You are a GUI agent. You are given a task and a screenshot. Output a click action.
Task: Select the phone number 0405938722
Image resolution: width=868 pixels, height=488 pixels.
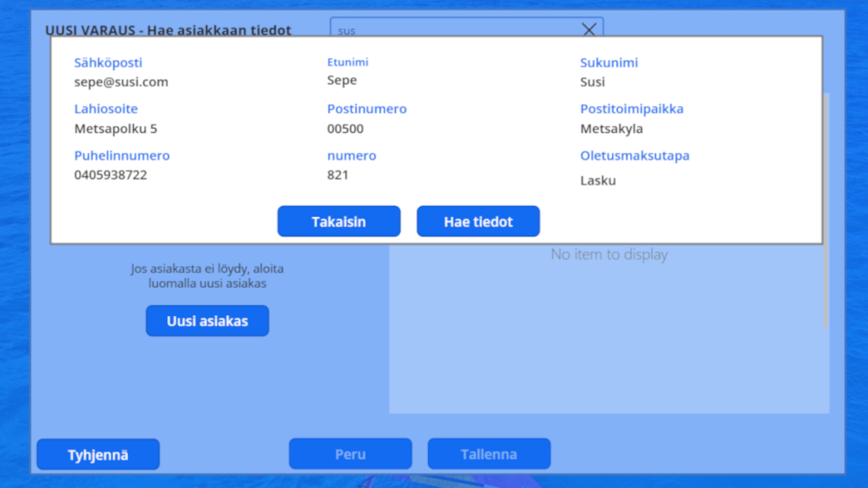(111, 175)
